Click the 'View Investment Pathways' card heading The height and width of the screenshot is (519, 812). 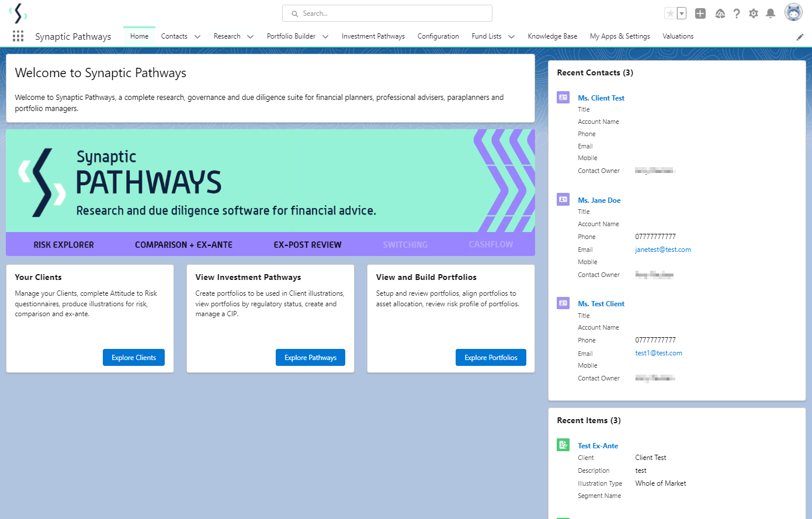248,277
